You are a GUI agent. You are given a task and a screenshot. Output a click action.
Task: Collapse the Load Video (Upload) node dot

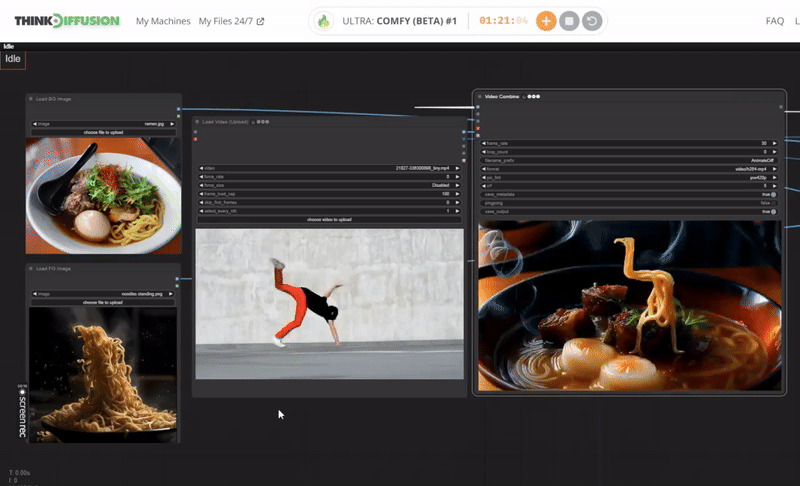coord(198,122)
